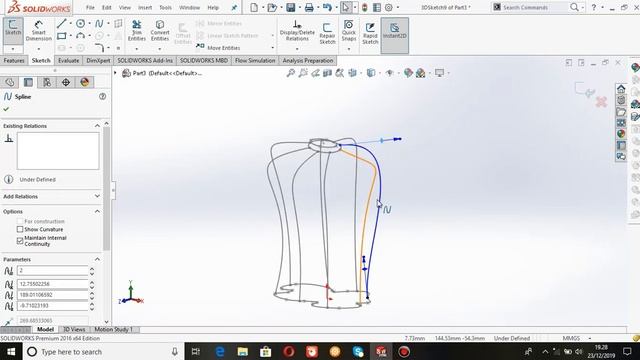Click the Move Entities button
The width and height of the screenshot is (640, 360).
click(x=218, y=48)
